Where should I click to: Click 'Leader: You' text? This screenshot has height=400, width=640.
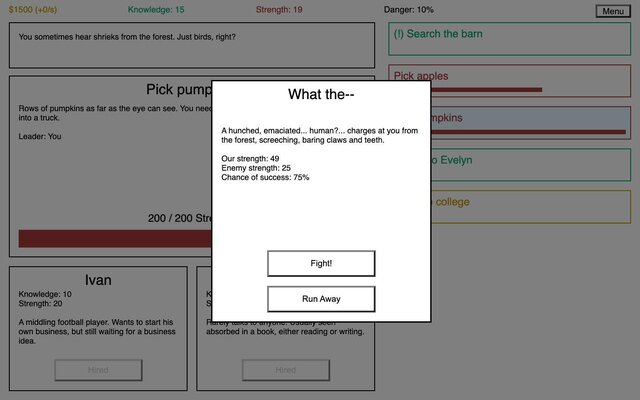pyautogui.click(x=40, y=136)
